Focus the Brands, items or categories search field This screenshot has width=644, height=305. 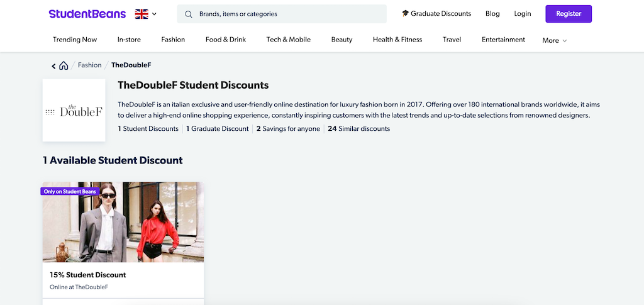(x=282, y=14)
